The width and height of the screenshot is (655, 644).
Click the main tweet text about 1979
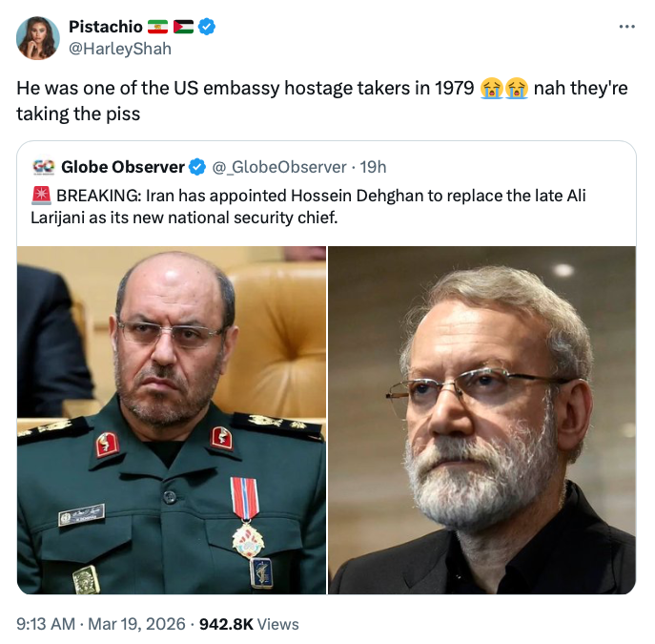click(x=245, y=90)
